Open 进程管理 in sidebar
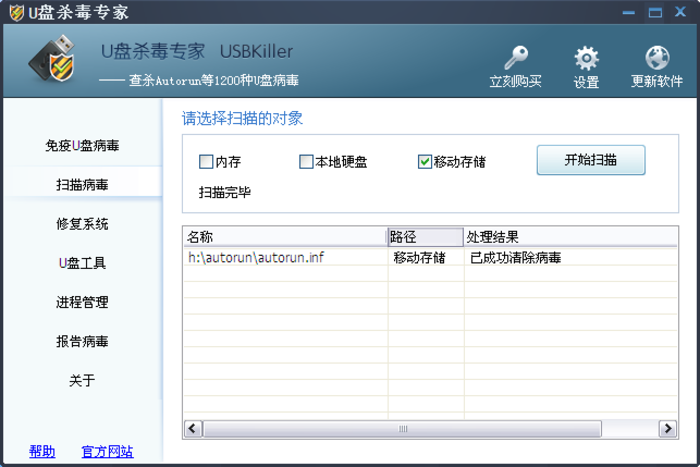The width and height of the screenshot is (700, 467). click(82, 302)
